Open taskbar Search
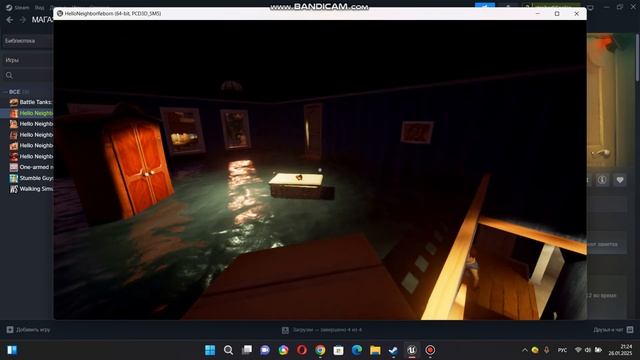640x360 pixels. pyautogui.click(x=228, y=350)
